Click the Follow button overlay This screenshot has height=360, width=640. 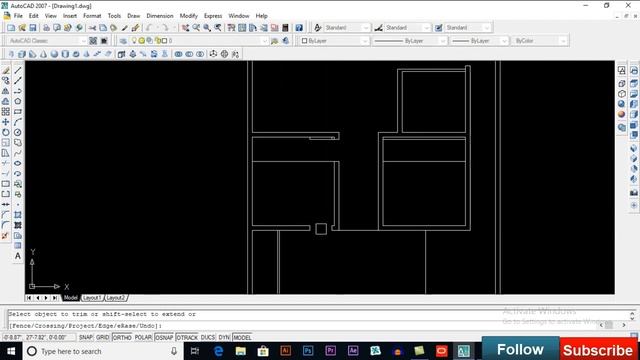pos(520,349)
